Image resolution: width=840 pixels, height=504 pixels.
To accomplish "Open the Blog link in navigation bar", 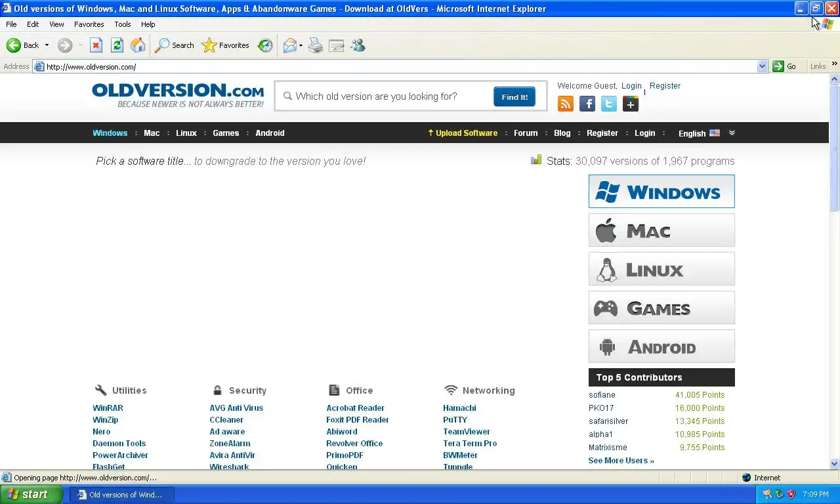I will [562, 133].
